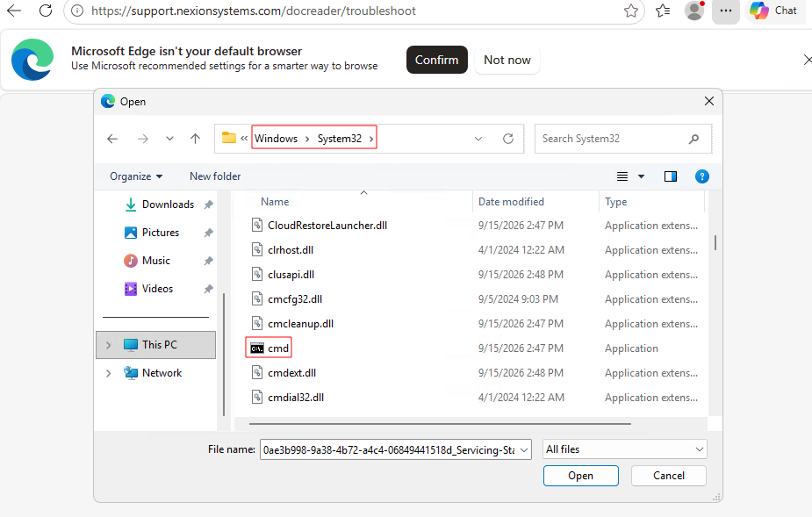The width and height of the screenshot is (812, 517).
Task: Open the Edge profile avatar
Action: [x=694, y=11]
